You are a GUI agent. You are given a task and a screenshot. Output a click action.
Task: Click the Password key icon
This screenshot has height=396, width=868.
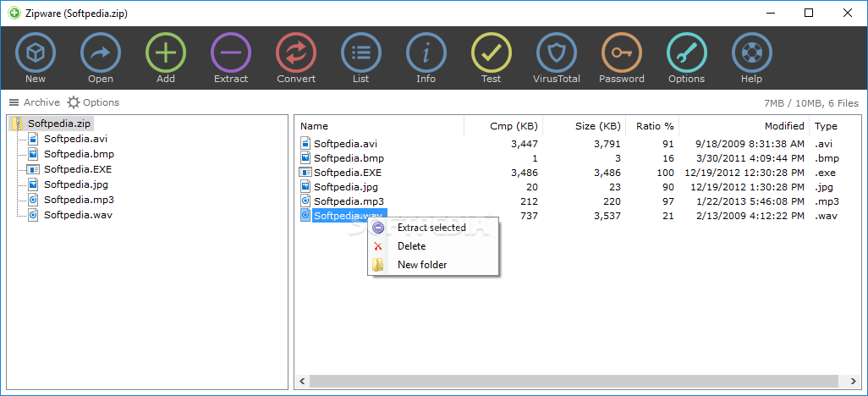(x=622, y=53)
